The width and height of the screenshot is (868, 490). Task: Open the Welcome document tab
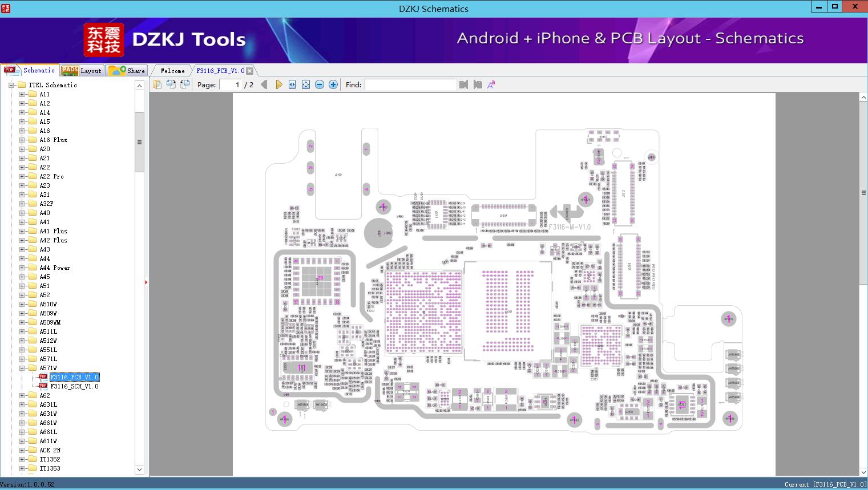coord(172,71)
